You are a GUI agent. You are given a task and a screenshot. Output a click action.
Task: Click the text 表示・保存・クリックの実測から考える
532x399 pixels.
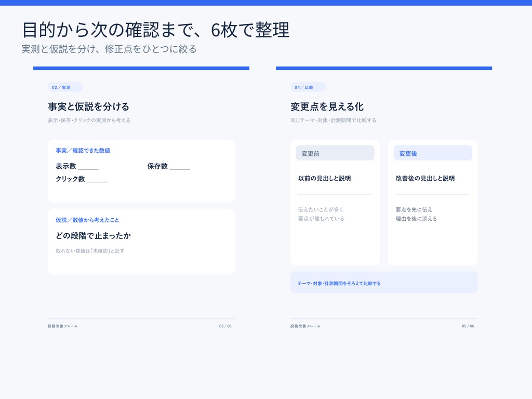click(89, 120)
